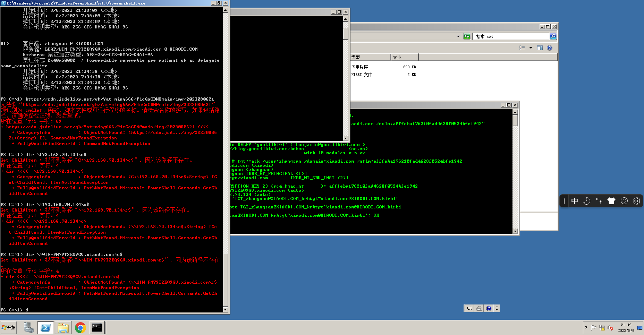644x335 pixels.
Task: Click the CH button on the language bar
Action: pos(469,308)
